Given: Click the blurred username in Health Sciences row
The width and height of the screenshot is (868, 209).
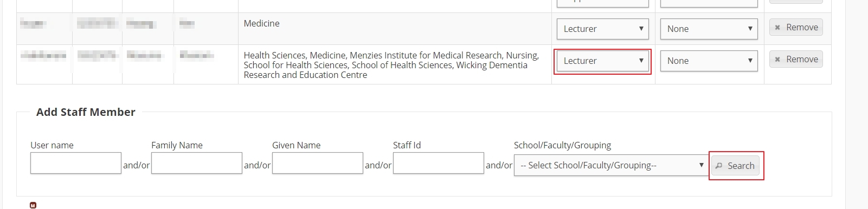Looking at the screenshot, I should [x=43, y=55].
